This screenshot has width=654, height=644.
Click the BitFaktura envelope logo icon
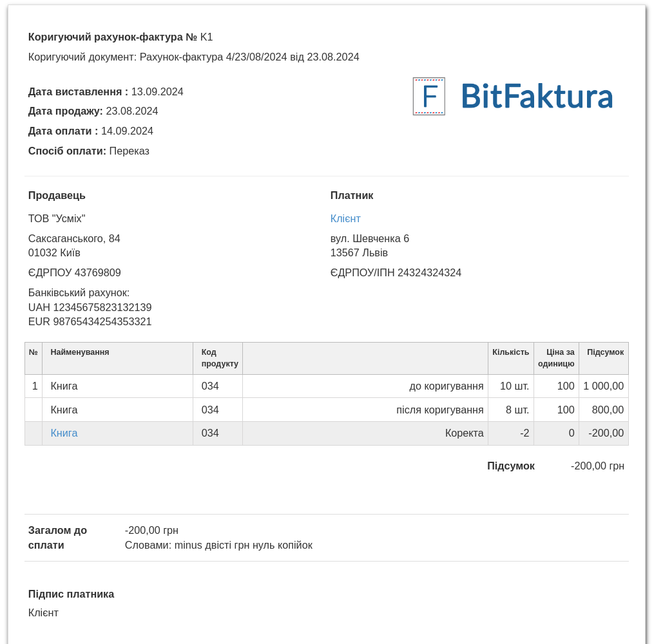[x=428, y=97]
